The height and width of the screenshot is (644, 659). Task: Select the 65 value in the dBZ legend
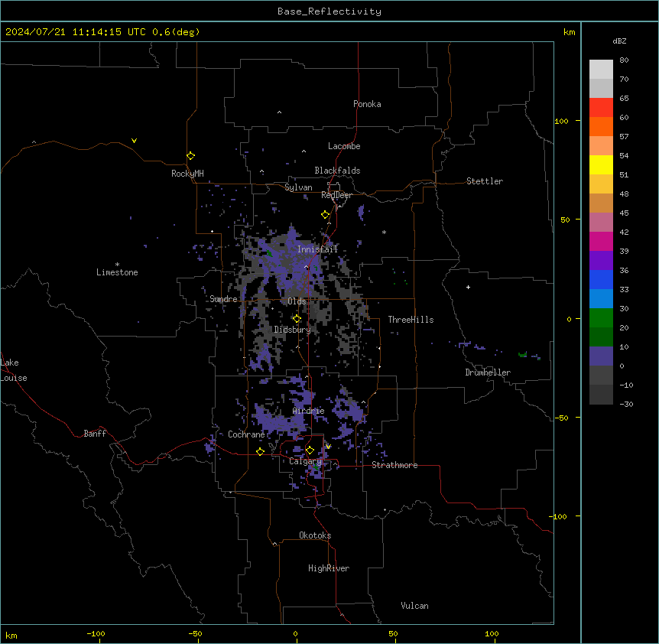[624, 99]
